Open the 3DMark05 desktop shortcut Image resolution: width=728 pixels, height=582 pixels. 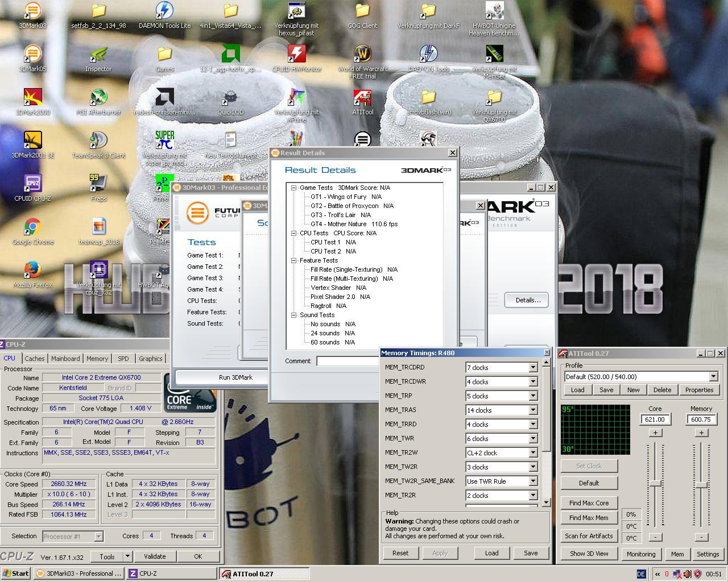point(32,59)
